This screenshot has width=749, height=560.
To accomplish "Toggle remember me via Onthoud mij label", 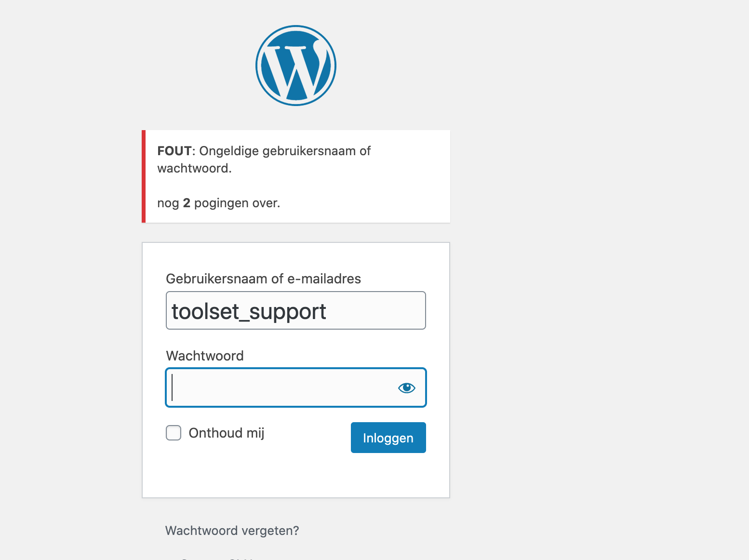I will (227, 433).
